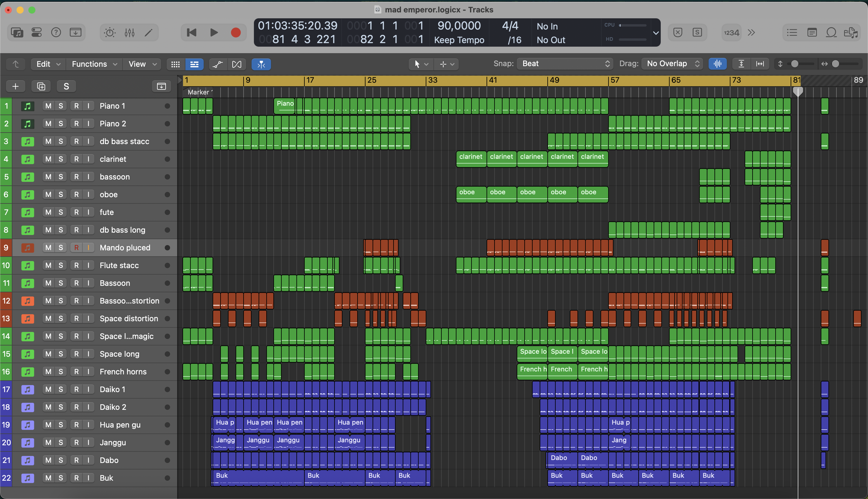
Task: Solo the clarinet track
Action: [61, 159]
